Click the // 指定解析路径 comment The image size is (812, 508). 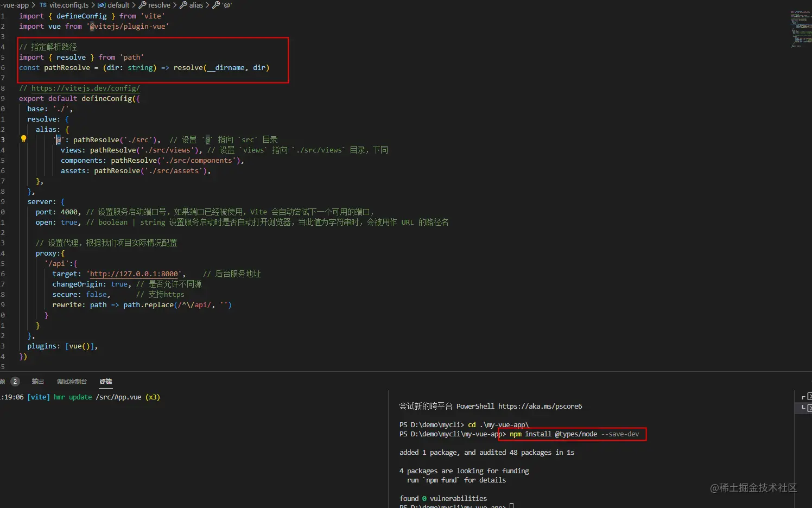pyautogui.click(x=48, y=47)
